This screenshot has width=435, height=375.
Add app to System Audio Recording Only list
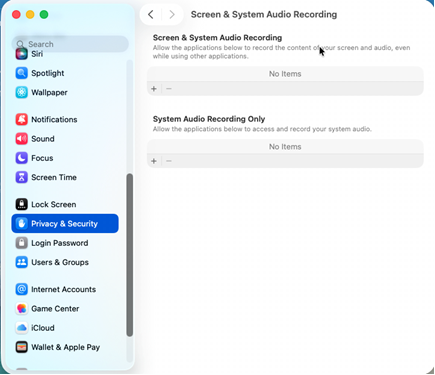pos(154,161)
